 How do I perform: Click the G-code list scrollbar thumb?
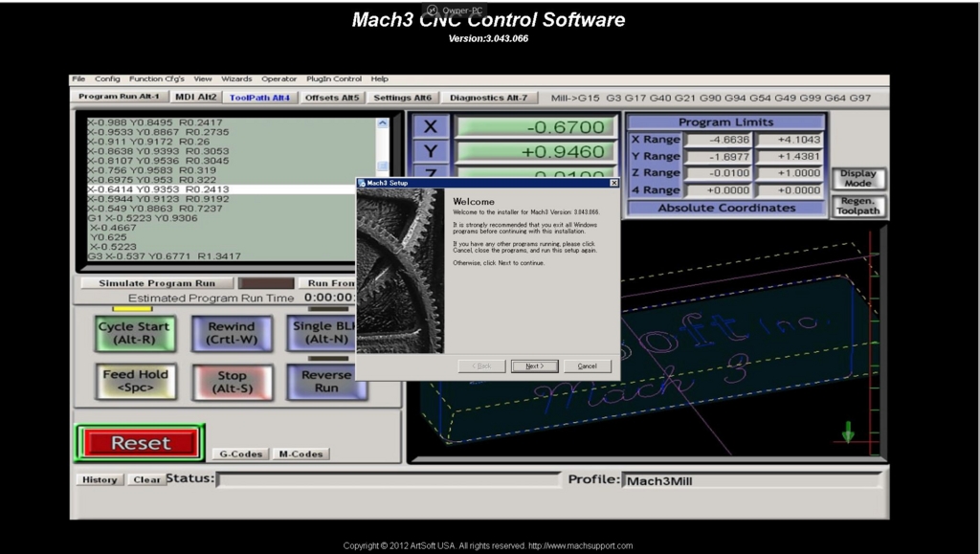pos(383,166)
